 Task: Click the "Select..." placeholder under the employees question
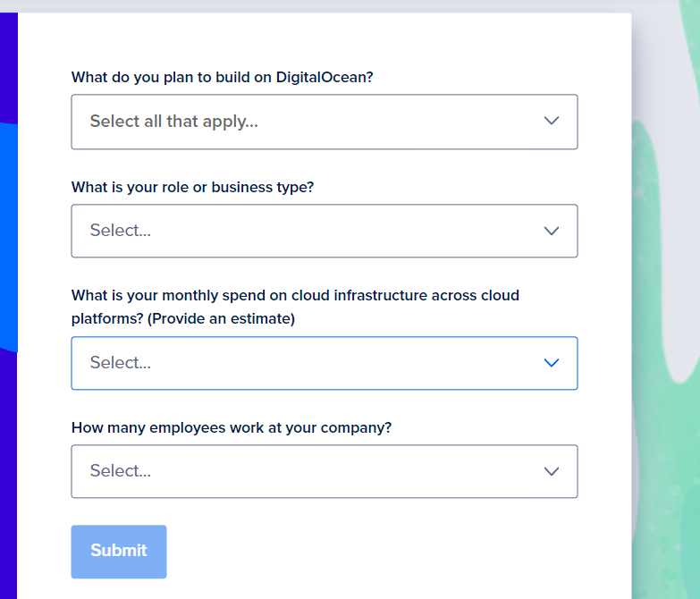[x=120, y=471]
